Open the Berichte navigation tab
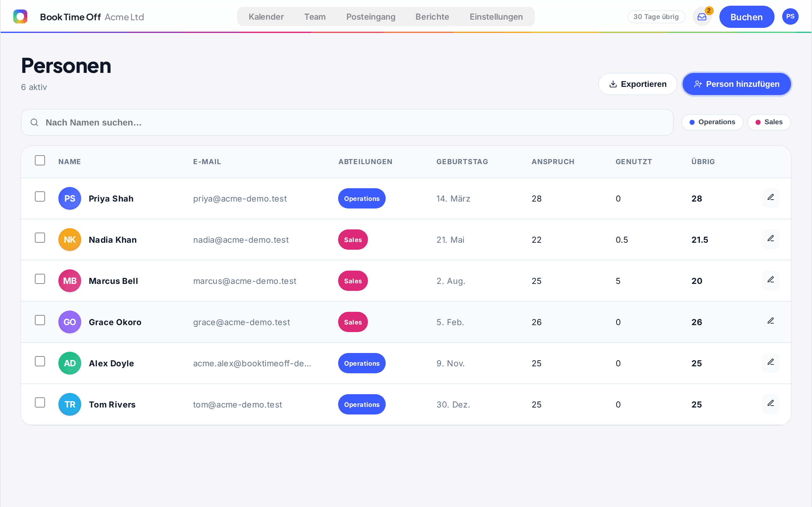The height and width of the screenshot is (507, 812). click(x=432, y=17)
